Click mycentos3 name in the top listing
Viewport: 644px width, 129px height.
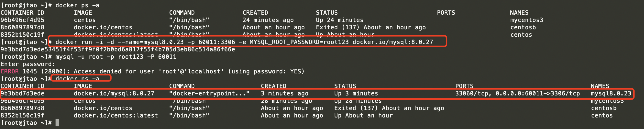click(x=527, y=20)
